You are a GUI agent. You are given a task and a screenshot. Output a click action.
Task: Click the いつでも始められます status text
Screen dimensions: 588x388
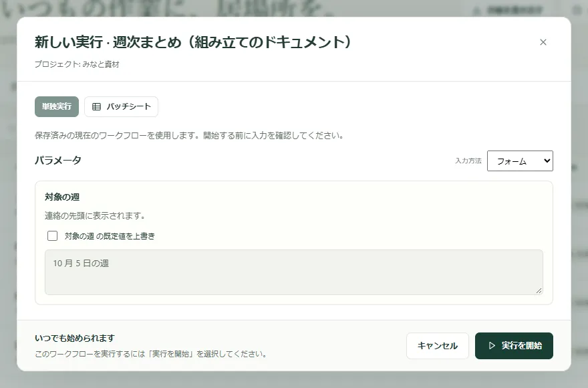(75, 338)
